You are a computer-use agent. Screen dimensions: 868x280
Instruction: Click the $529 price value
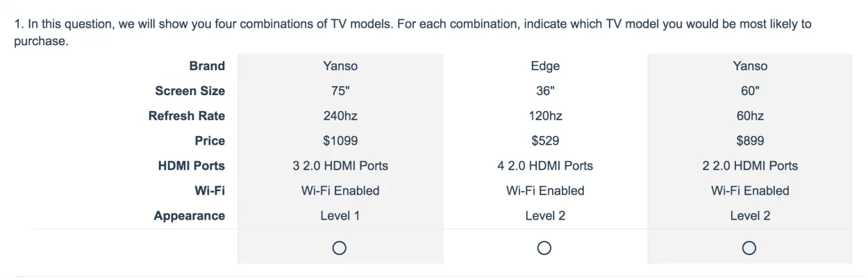[544, 141]
